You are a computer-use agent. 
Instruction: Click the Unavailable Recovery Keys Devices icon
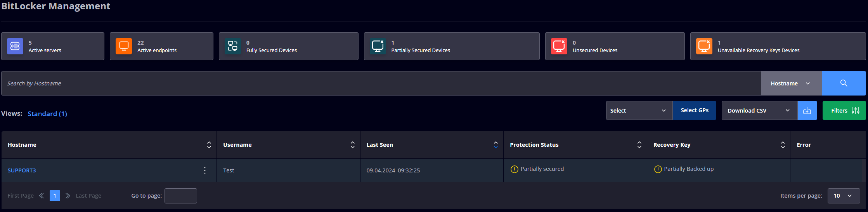click(x=704, y=46)
